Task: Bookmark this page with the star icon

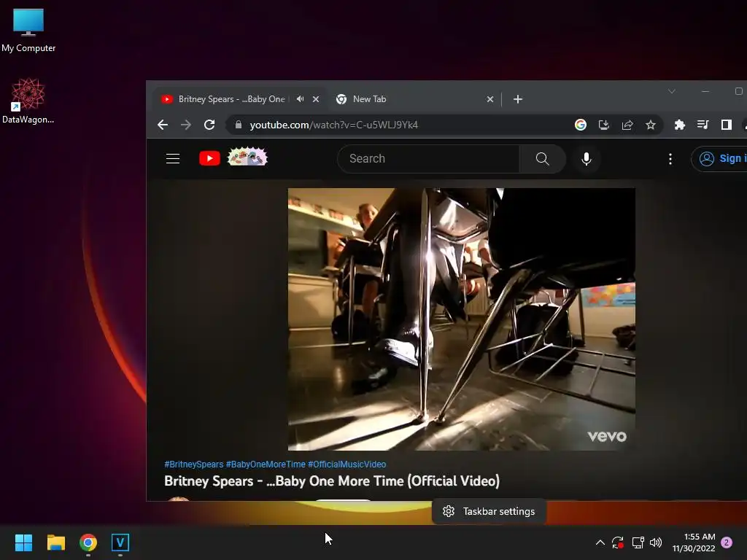Action: (x=650, y=125)
